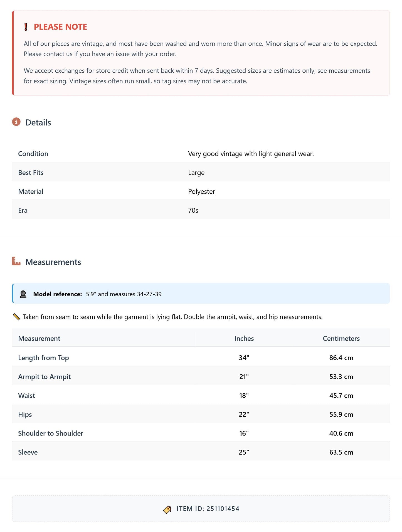Viewport: 402px width, 532px height.
Task: Select the Details section heading
Action: tap(38, 122)
